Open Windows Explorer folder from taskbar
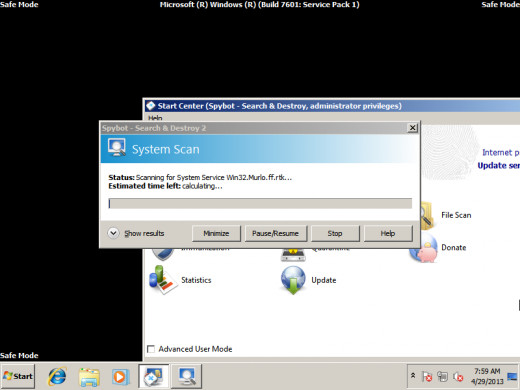 (89, 377)
